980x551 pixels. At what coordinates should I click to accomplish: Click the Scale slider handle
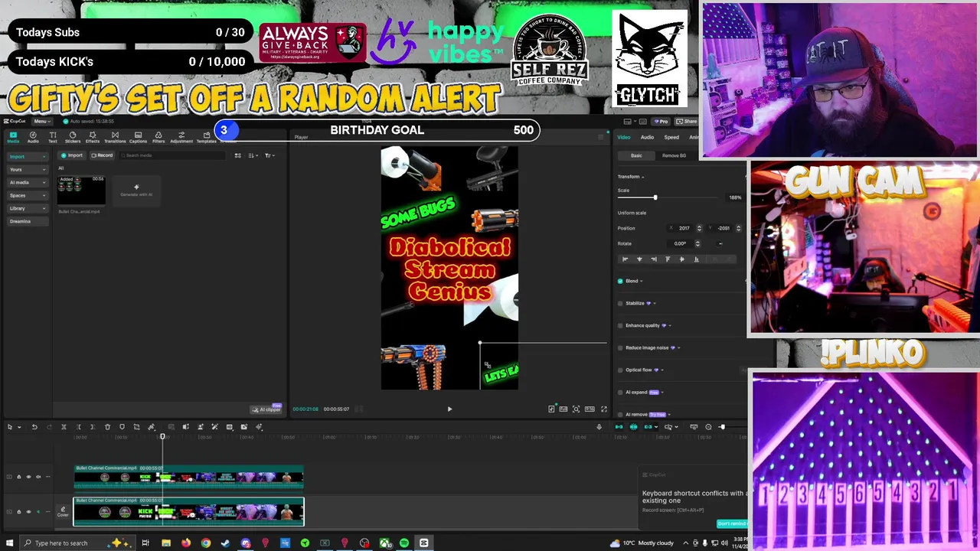[x=655, y=198]
